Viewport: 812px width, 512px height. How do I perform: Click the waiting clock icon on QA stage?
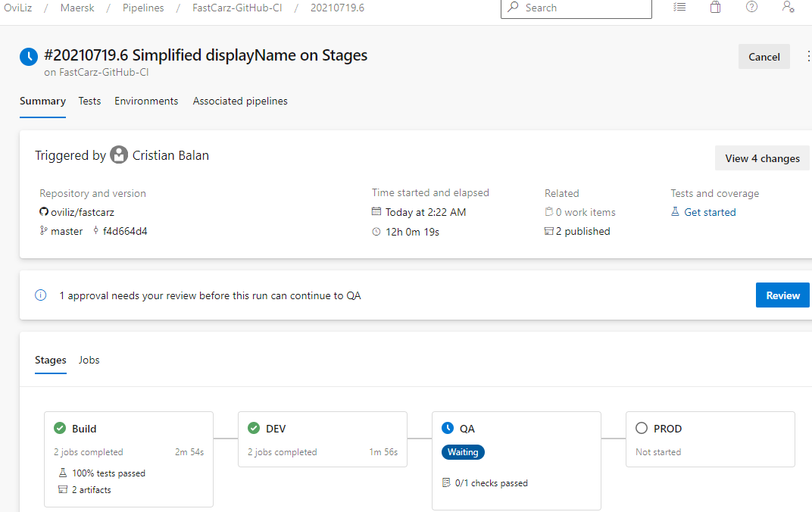pos(448,428)
